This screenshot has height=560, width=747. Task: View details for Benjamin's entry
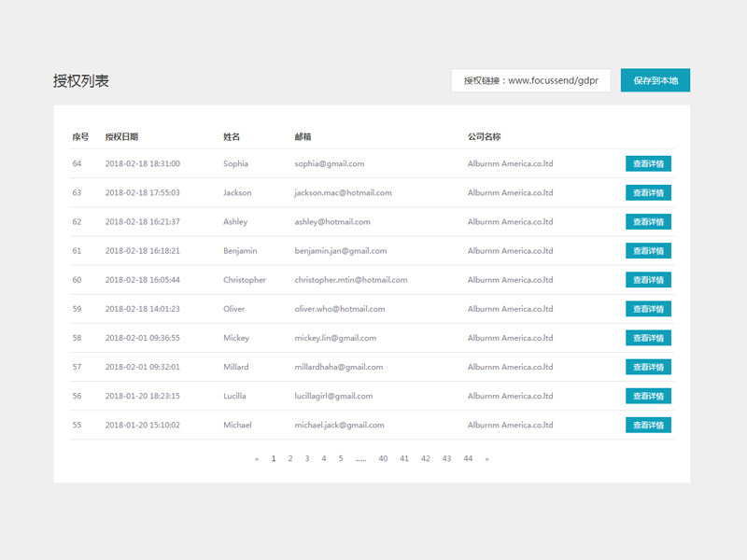(648, 251)
